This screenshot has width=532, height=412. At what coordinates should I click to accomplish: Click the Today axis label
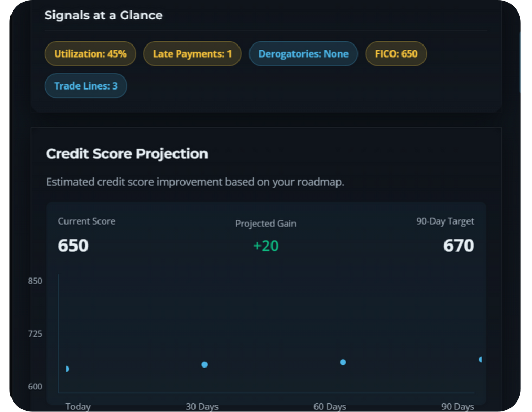click(x=78, y=407)
